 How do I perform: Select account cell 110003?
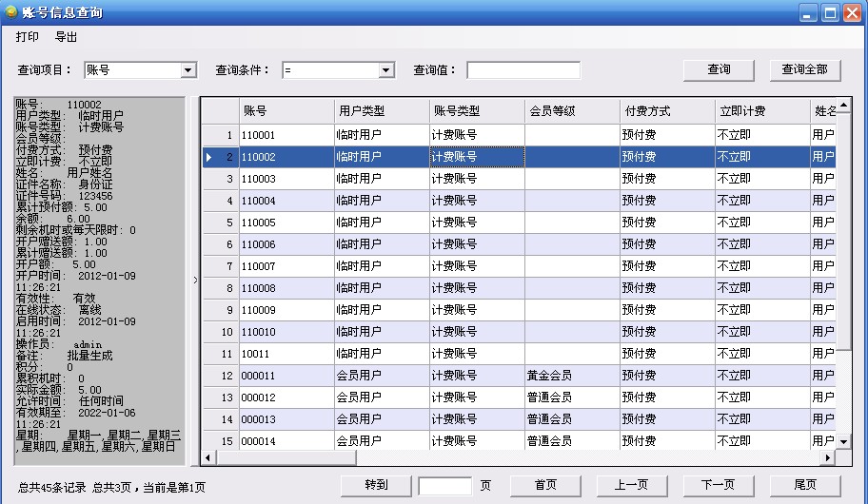(x=286, y=179)
